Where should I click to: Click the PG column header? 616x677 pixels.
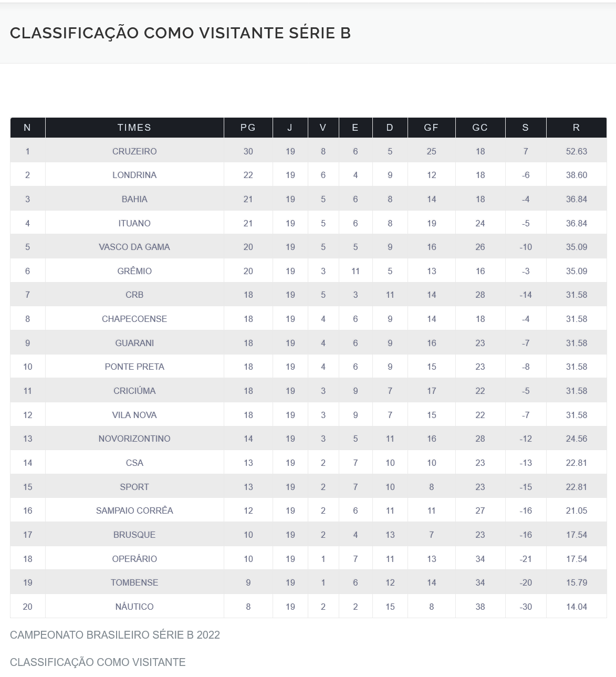coord(248,128)
